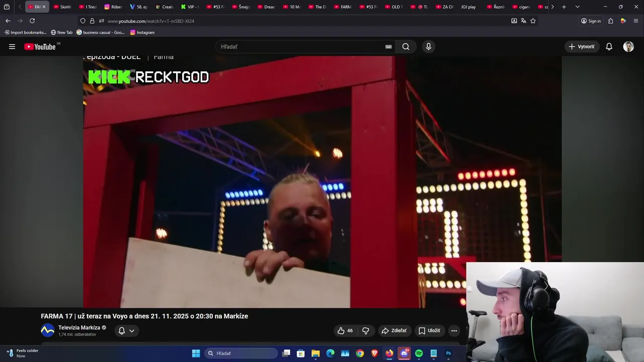Open site permissions icon in address bar

101,21
